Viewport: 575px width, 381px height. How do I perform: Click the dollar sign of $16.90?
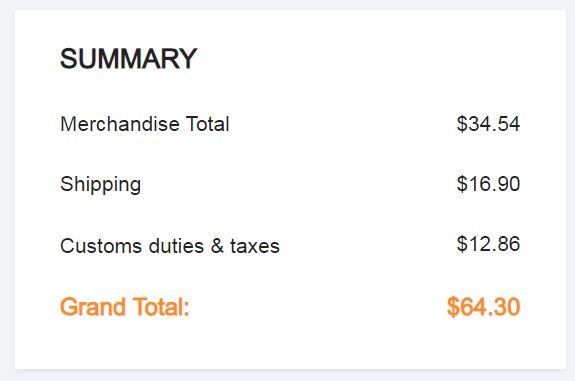pos(462,184)
